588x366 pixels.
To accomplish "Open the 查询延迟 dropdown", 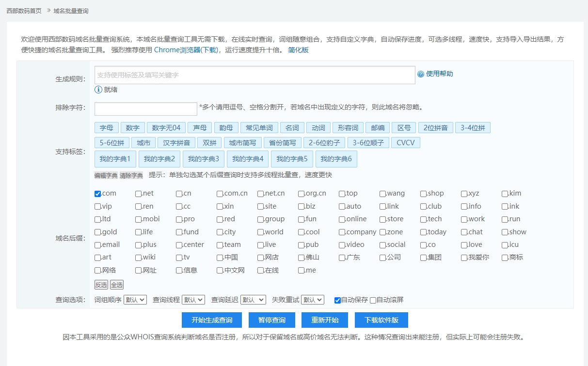I will click(253, 300).
